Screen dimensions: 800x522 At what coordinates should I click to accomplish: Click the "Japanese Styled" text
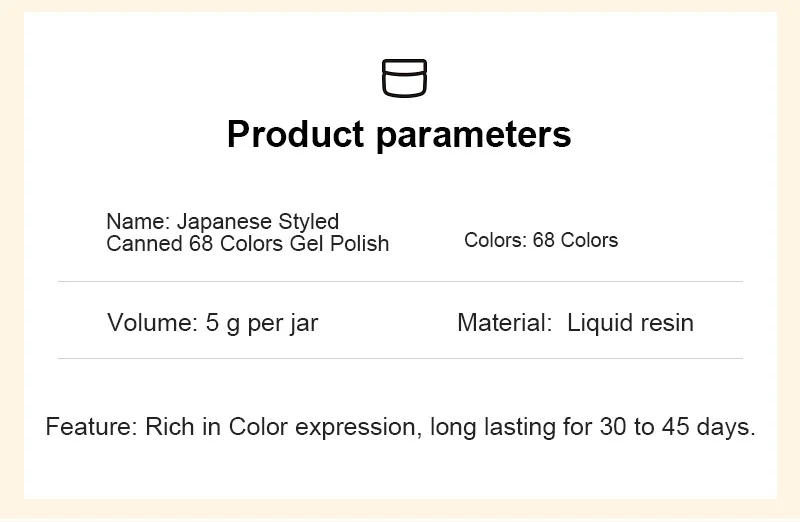(256, 221)
